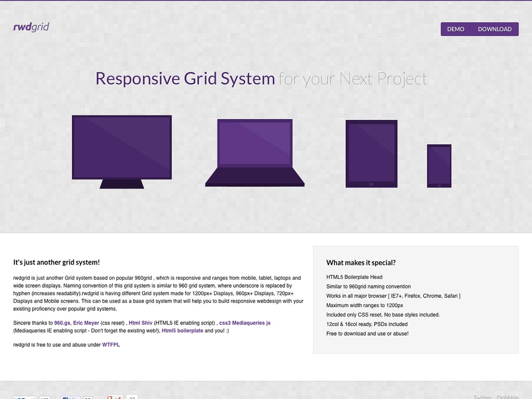Visit the css3 Mediaqueries js link

click(245, 323)
